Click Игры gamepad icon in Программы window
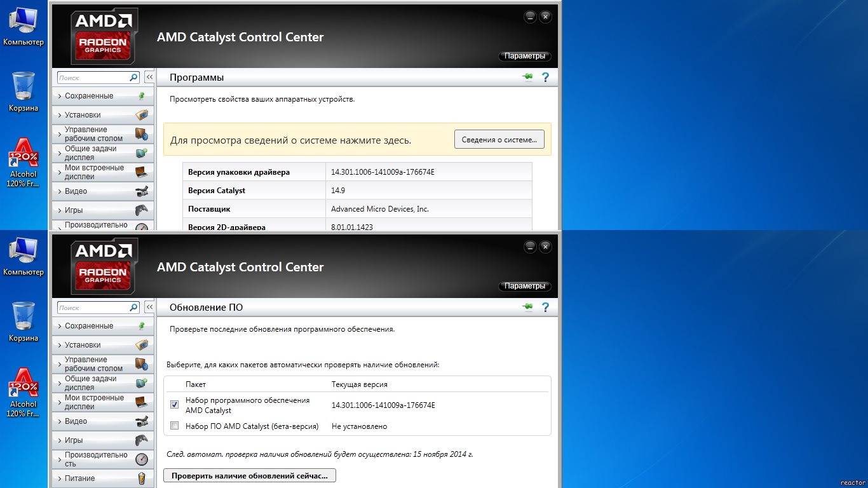868x488 pixels. click(142, 210)
